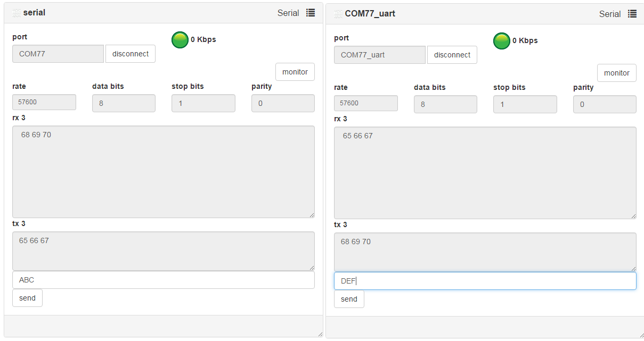The image size is (644, 341).
Task: Grab resize handle of COM77_uart tx text area
Action: 633,269
